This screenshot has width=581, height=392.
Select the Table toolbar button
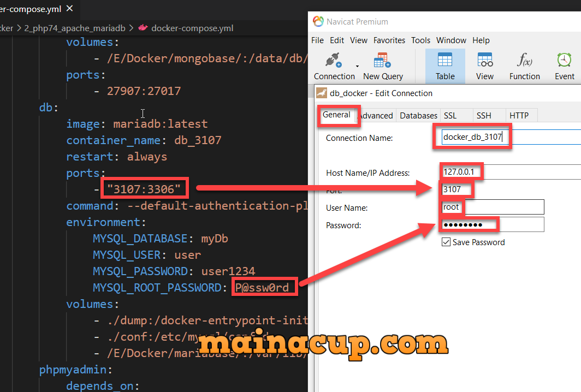point(445,66)
